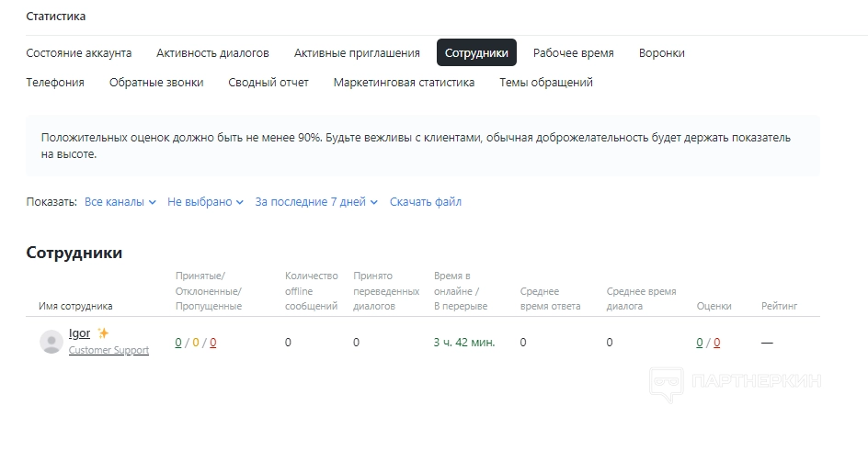Screen dimensions: 868x451
Task: Open the 'Рабочее время' tab
Action: [574, 53]
